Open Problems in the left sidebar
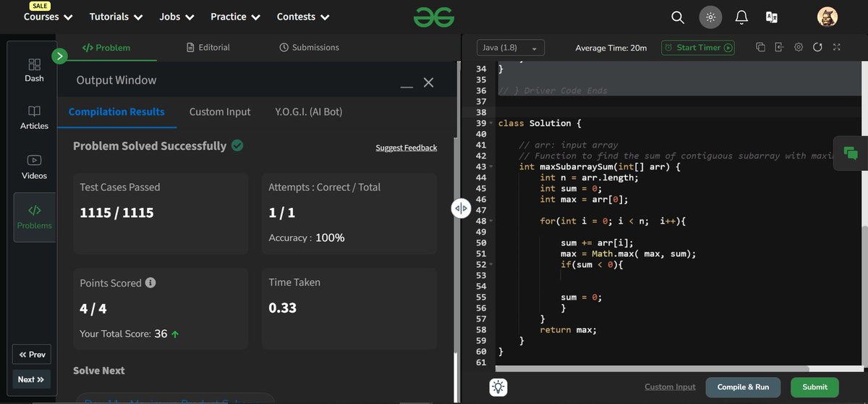This screenshot has height=404, width=868. point(35,217)
